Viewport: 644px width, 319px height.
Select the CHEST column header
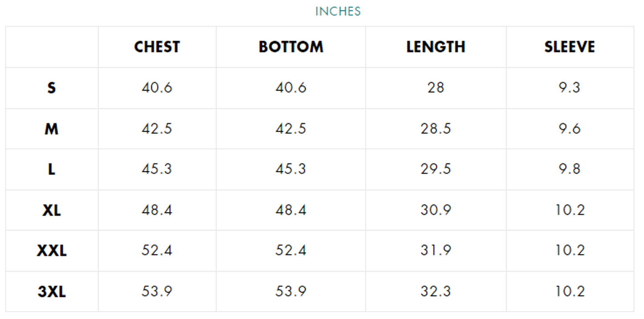point(157,47)
